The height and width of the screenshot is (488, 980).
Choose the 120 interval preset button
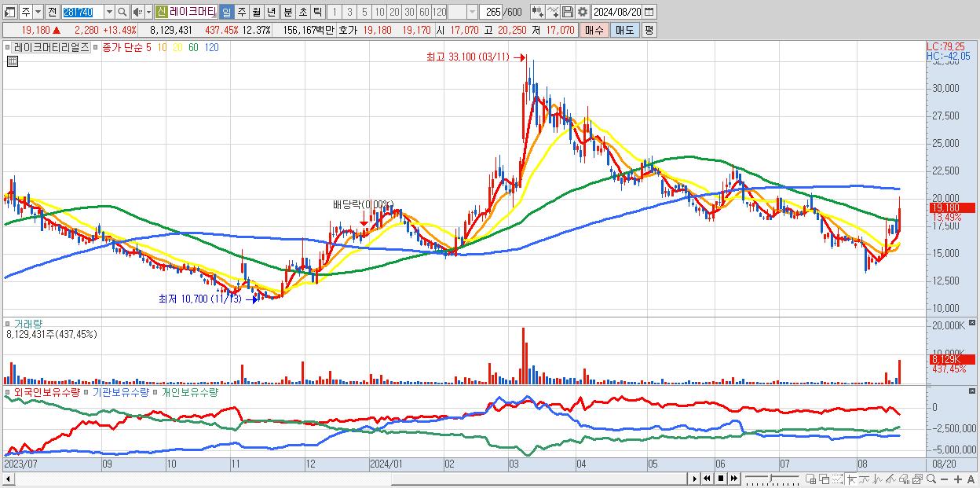pyautogui.click(x=440, y=12)
